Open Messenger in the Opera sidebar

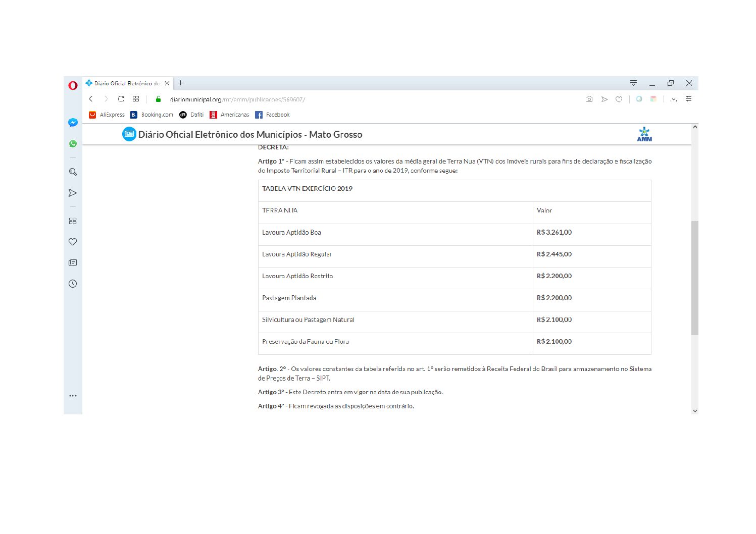click(73, 123)
